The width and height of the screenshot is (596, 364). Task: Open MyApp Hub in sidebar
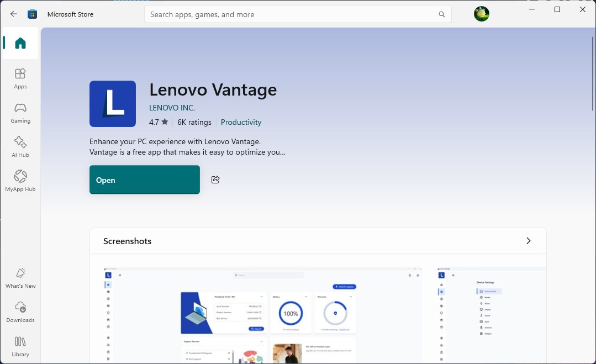coord(20,181)
